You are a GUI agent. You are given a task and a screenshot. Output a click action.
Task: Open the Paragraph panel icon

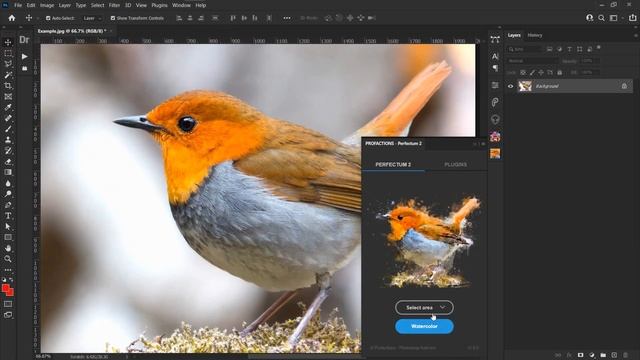(495, 68)
